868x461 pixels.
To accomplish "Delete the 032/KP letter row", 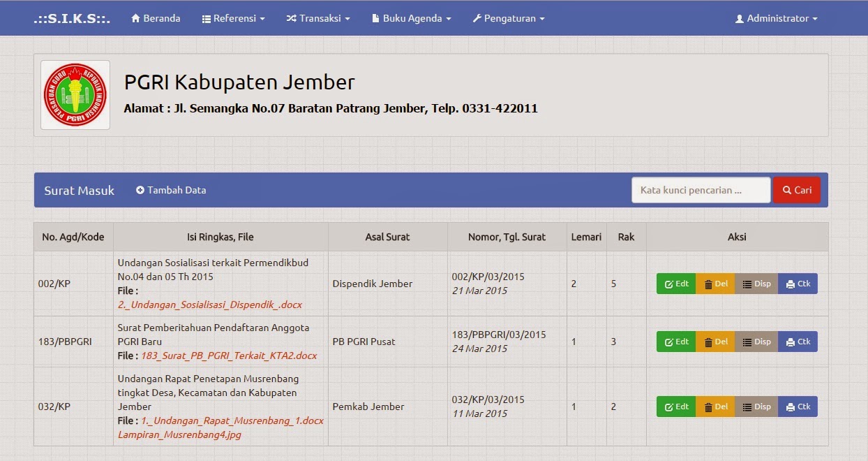I will coord(715,407).
